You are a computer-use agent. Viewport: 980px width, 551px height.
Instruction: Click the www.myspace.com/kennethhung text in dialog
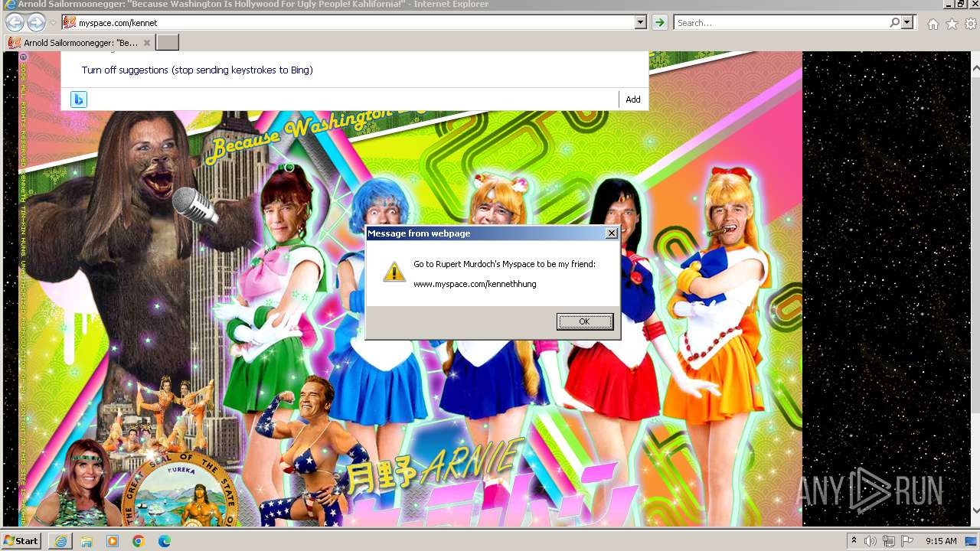pyautogui.click(x=475, y=284)
